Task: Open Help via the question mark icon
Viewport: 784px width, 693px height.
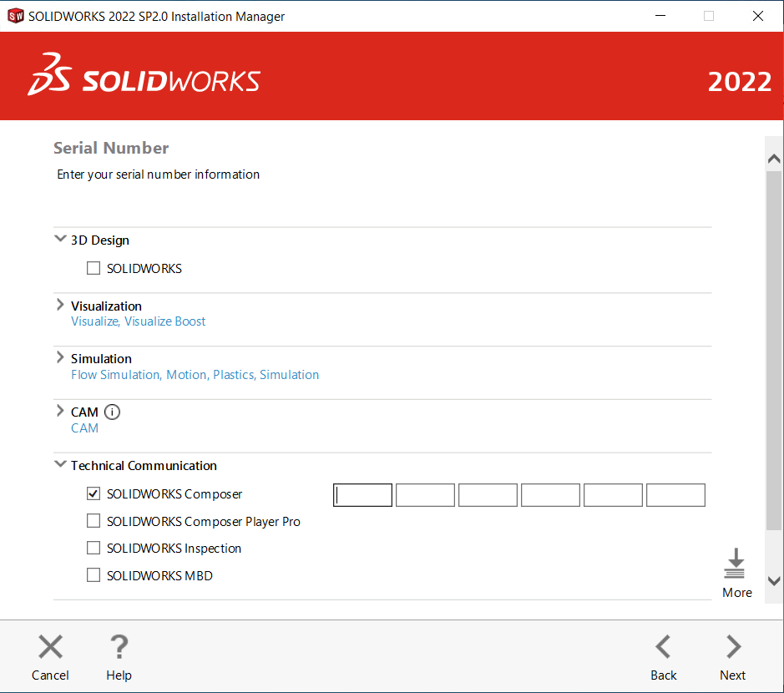Action: (119, 647)
